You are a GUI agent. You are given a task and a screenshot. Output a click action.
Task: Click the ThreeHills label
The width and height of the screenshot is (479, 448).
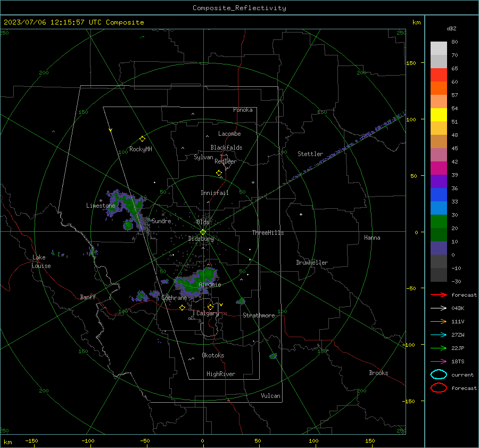pyautogui.click(x=268, y=233)
